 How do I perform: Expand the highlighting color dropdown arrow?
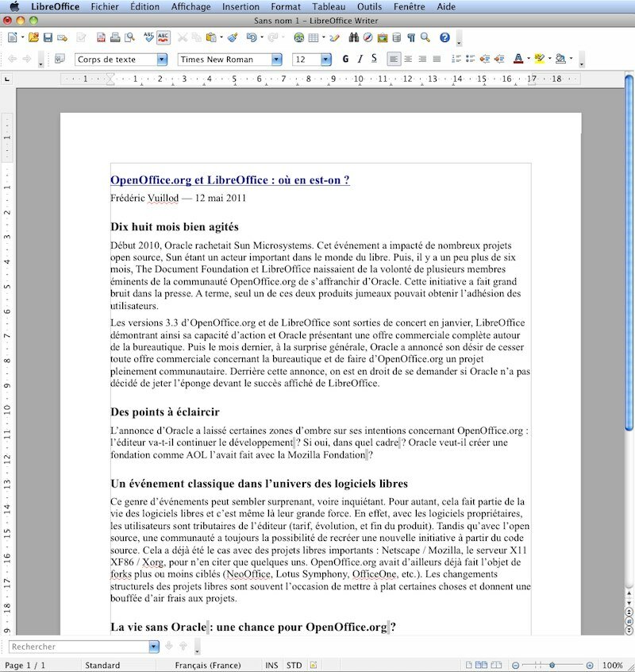550,59
